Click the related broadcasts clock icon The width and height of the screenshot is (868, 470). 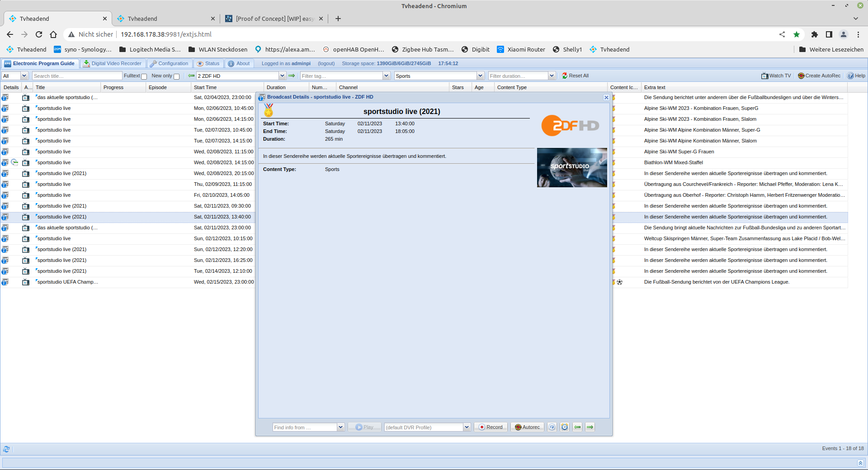[565, 427]
